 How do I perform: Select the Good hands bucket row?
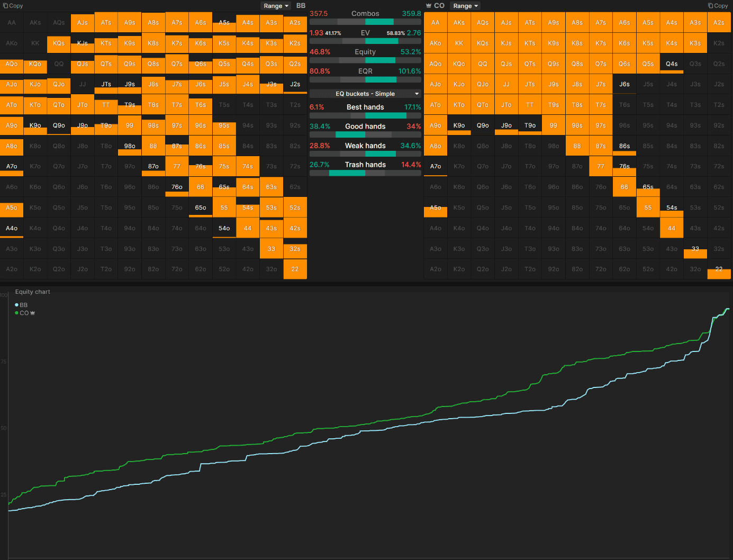point(365,130)
